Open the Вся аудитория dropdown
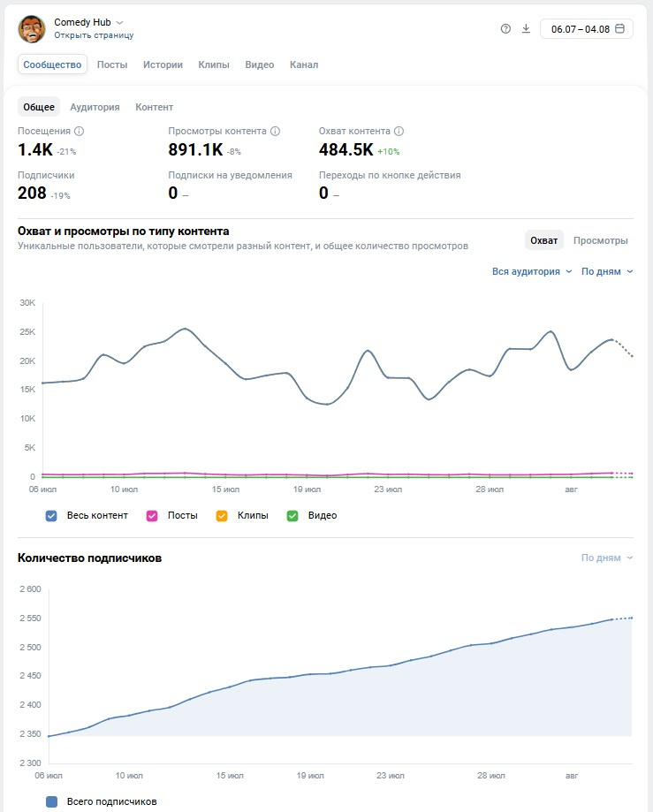 tap(532, 271)
